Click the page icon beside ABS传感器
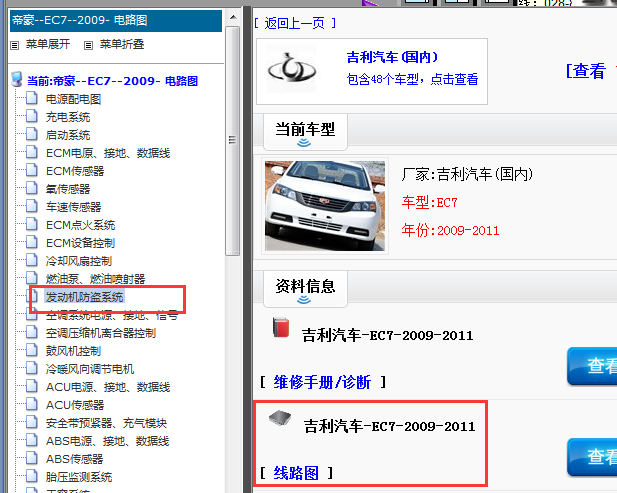 [x=32, y=458]
